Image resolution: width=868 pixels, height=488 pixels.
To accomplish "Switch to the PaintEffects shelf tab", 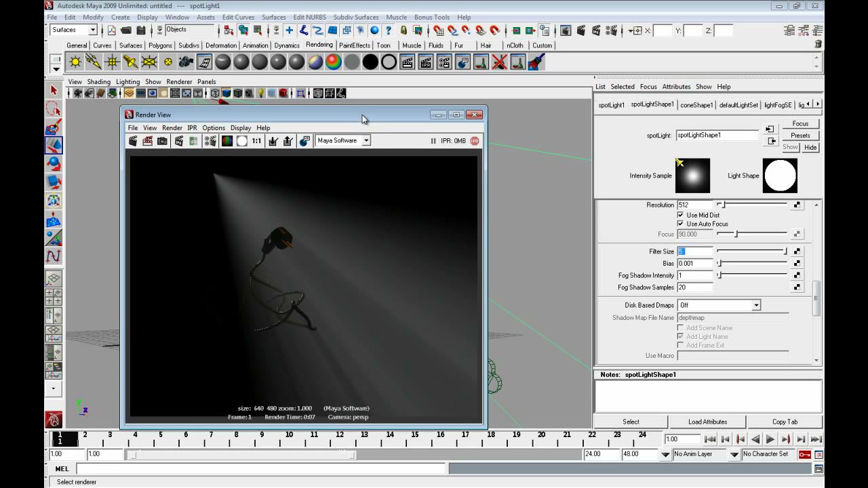I will click(355, 45).
